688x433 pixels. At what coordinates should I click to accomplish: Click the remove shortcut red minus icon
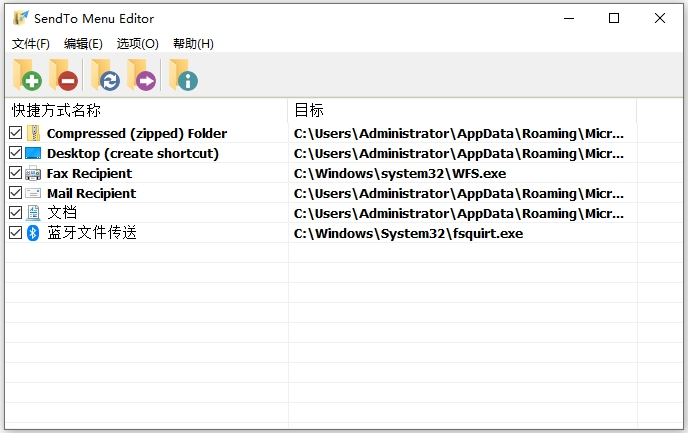pyautogui.click(x=65, y=76)
